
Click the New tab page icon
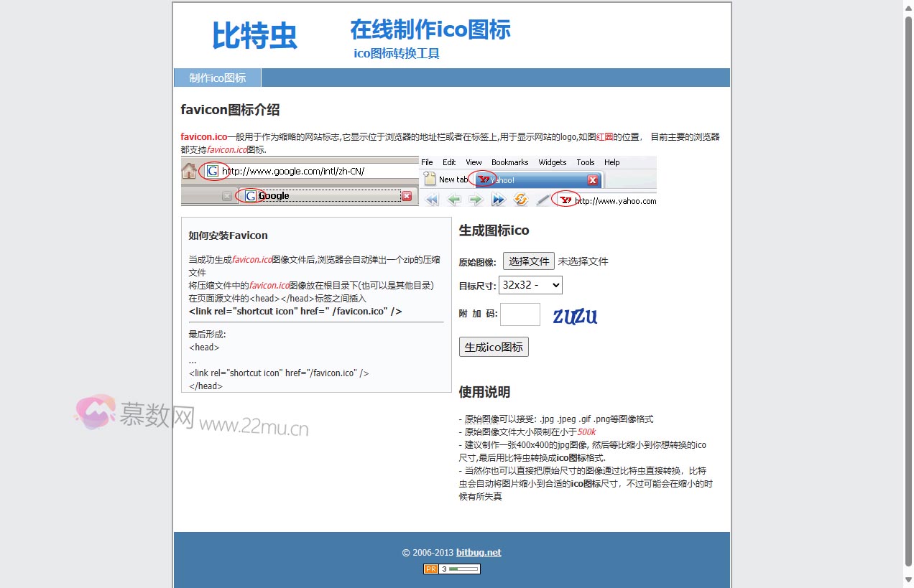coord(430,179)
